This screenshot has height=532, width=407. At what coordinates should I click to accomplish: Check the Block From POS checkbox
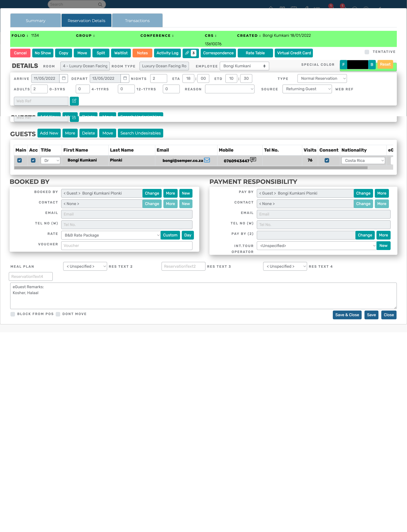(x=13, y=314)
